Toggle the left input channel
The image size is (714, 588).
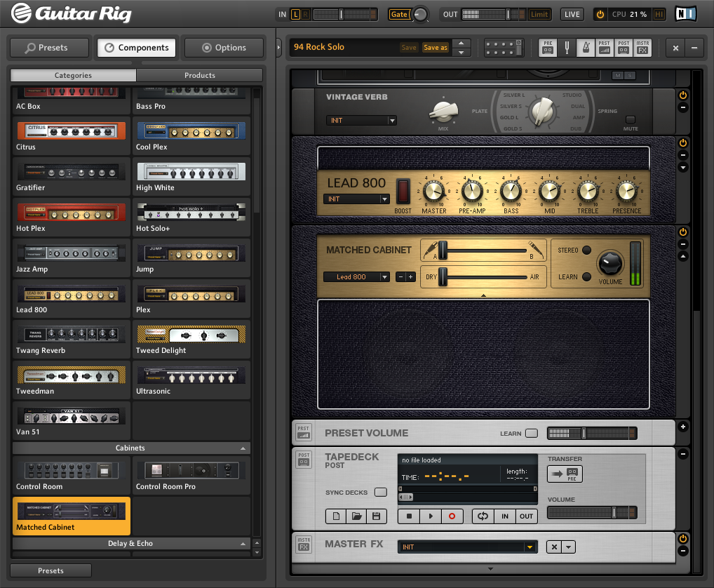click(295, 14)
